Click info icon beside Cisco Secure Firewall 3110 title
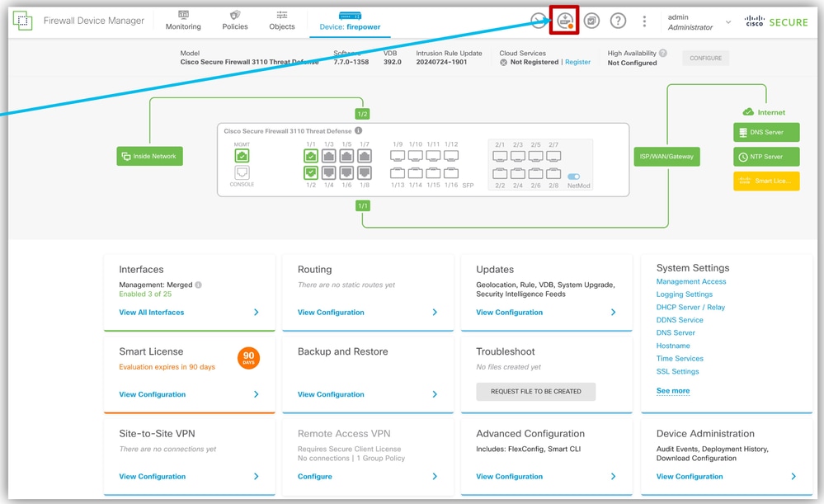This screenshot has width=824, height=504. [x=359, y=131]
